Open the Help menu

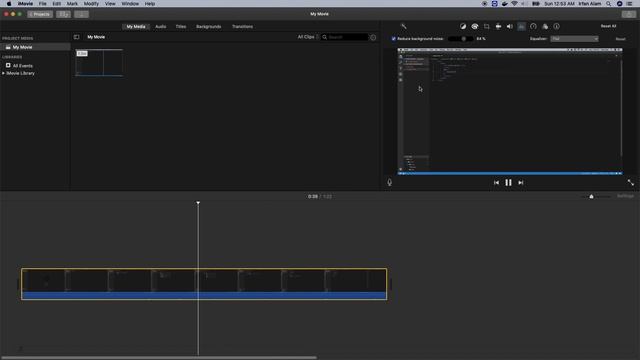[150, 4]
